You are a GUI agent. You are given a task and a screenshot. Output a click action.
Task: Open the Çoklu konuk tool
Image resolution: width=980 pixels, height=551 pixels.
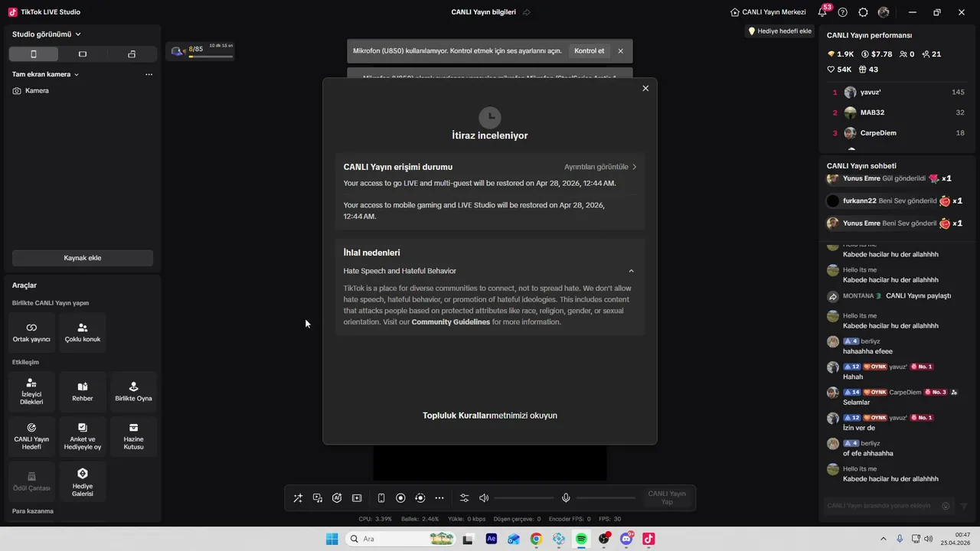pos(83,332)
